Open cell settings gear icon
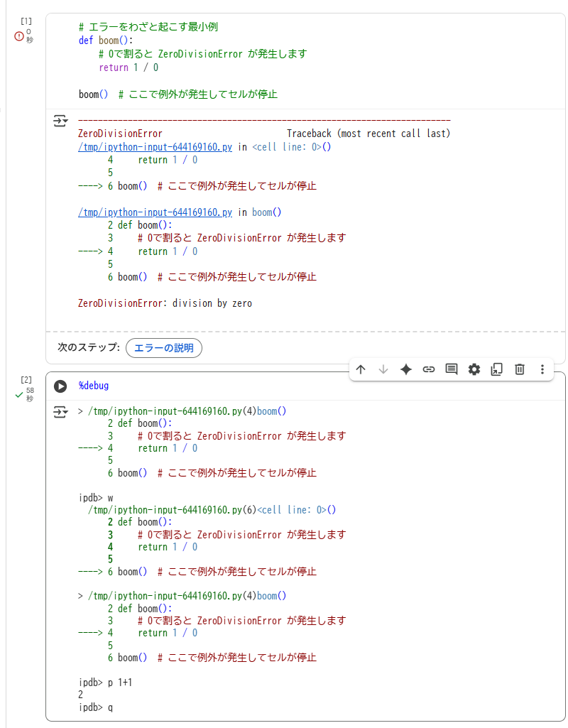The image size is (568, 728). coord(474,369)
